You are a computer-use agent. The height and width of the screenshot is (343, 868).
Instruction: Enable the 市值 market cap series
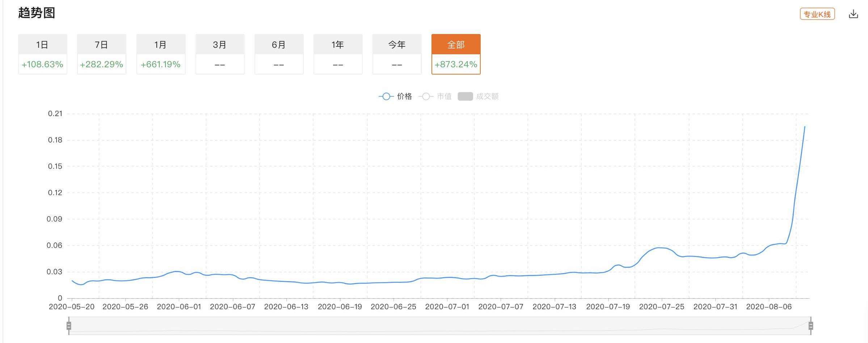[x=435, y=96]
